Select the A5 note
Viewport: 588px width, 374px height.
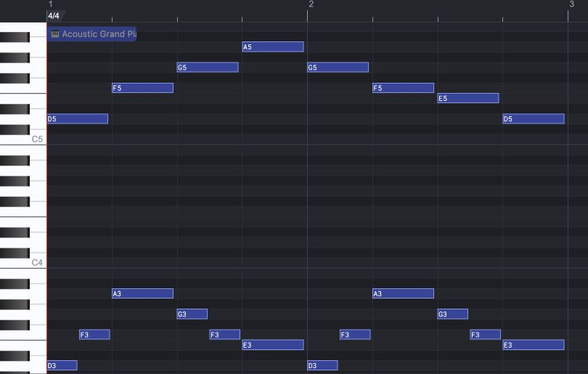(273, 47)
